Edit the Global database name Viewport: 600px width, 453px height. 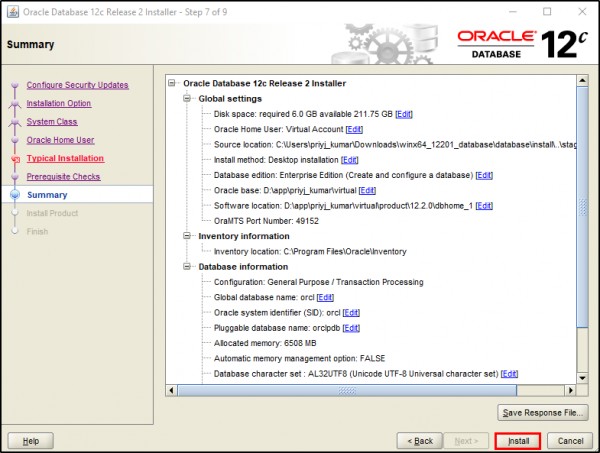coord(325,297)
